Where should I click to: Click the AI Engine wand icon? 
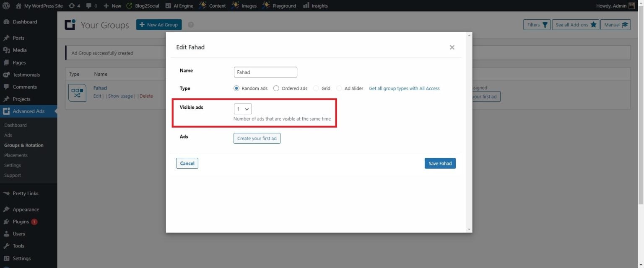(167, 5)
